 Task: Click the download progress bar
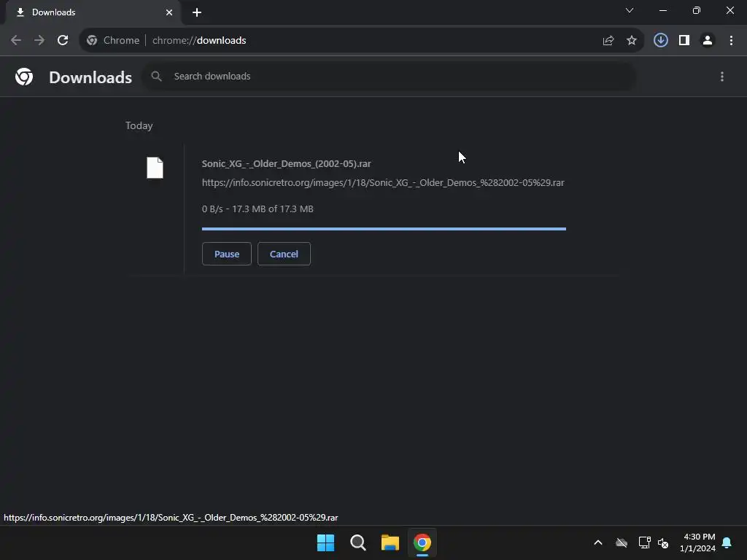click(384, 229)
